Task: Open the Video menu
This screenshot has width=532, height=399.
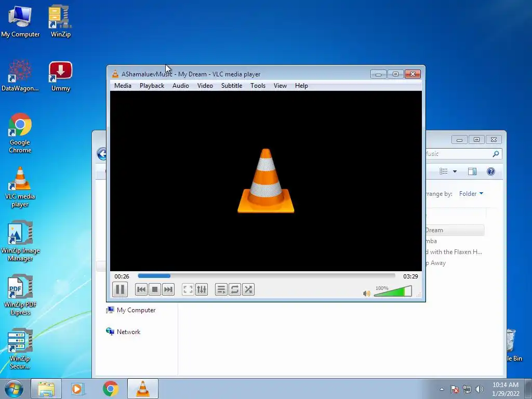Action: point(205,86)
